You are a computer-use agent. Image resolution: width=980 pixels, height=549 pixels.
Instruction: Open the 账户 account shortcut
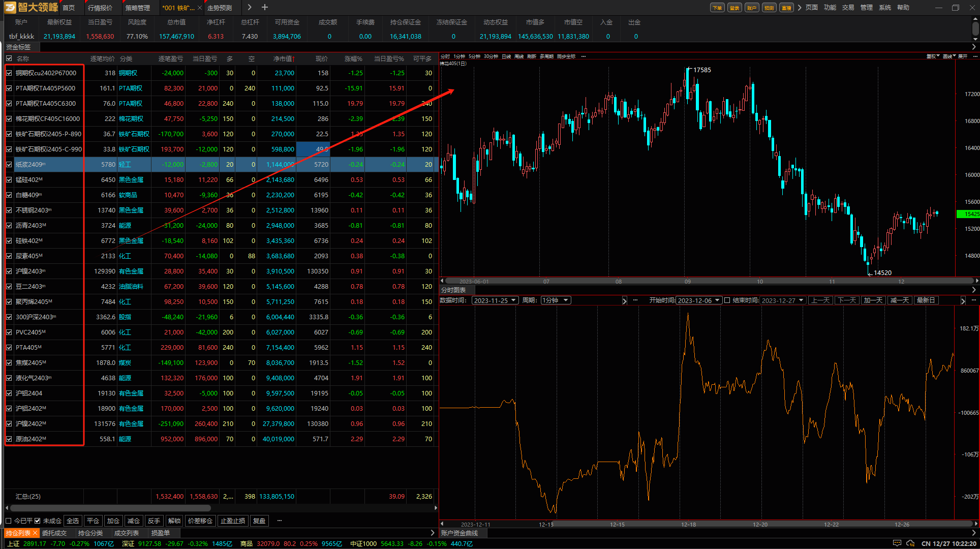[x=751, y=8]
